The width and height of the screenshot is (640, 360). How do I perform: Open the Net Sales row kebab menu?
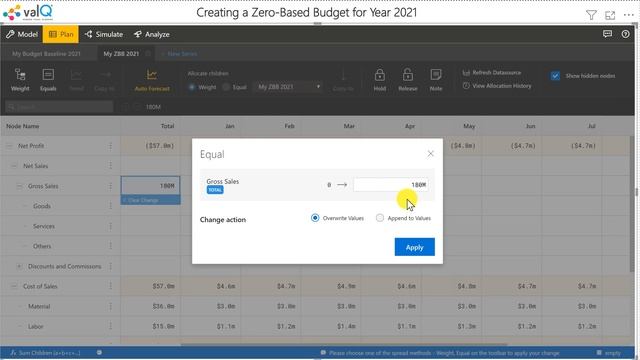(110, 166)
